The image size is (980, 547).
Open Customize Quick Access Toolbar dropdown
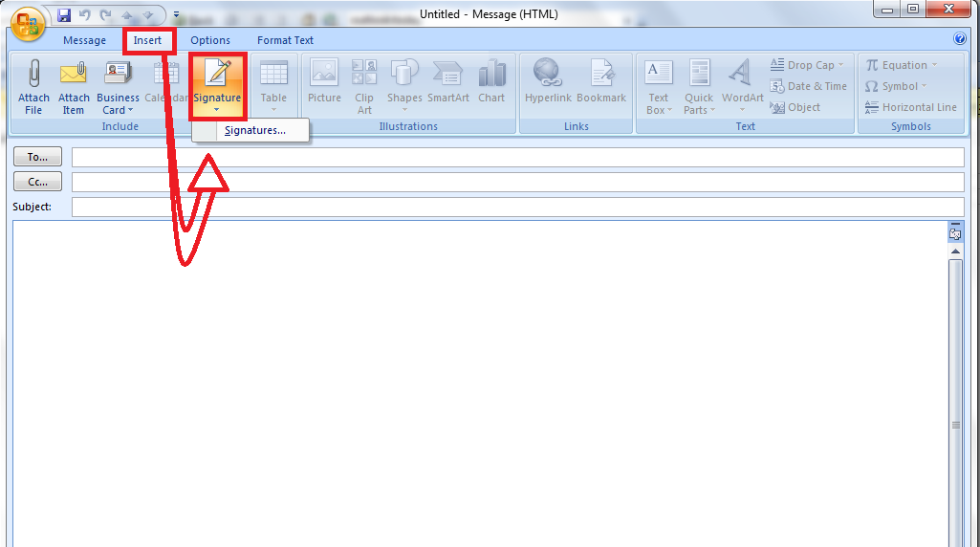coord(176,14)
